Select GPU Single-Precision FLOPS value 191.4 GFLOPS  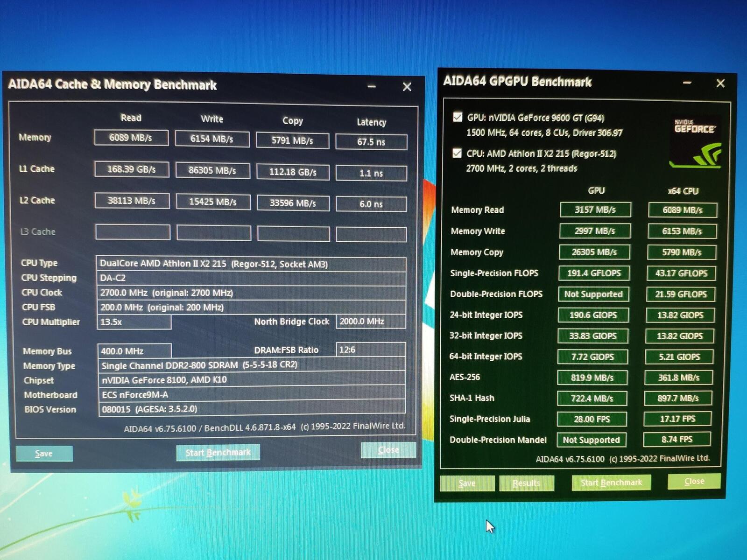click(594, 273)
